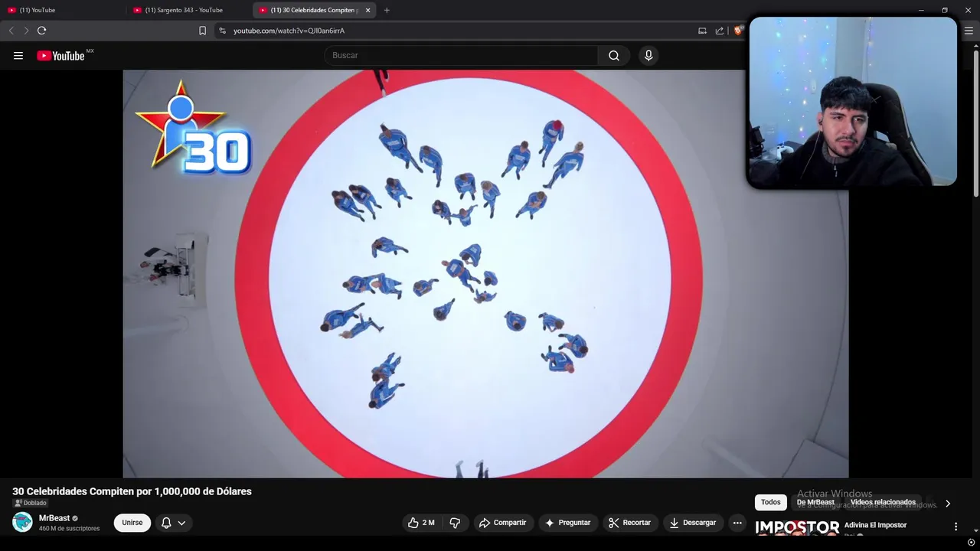Reload the page with refresh icon
The image size is (980, 551).
[42, 31]
